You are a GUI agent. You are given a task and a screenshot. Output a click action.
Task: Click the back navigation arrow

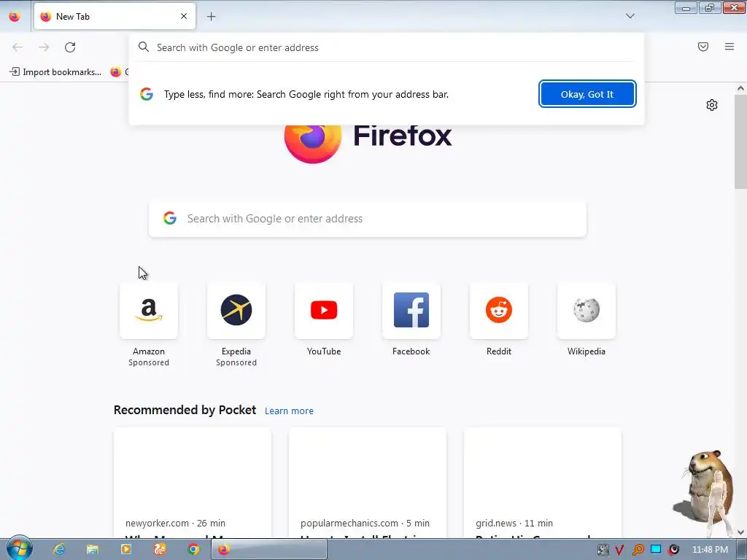pos(18,47)
